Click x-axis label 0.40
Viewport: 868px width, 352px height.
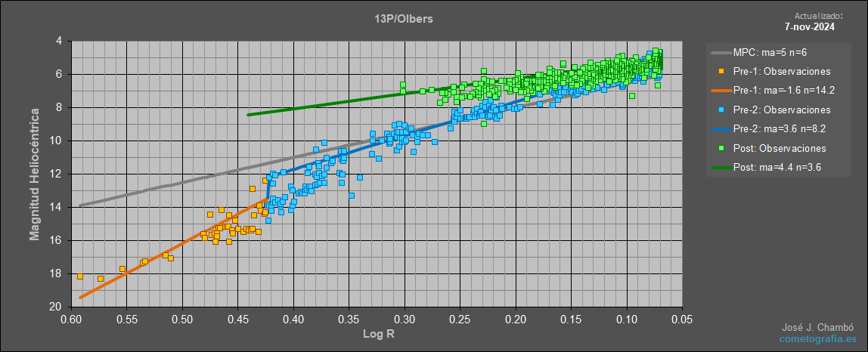click(x=293, y=320)
